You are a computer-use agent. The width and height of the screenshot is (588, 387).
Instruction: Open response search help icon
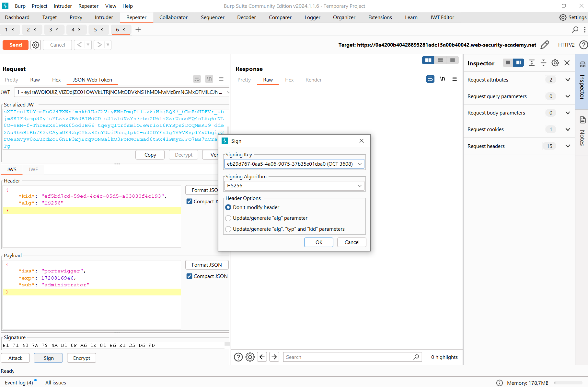pyautogui.click(x=238, y=357)
